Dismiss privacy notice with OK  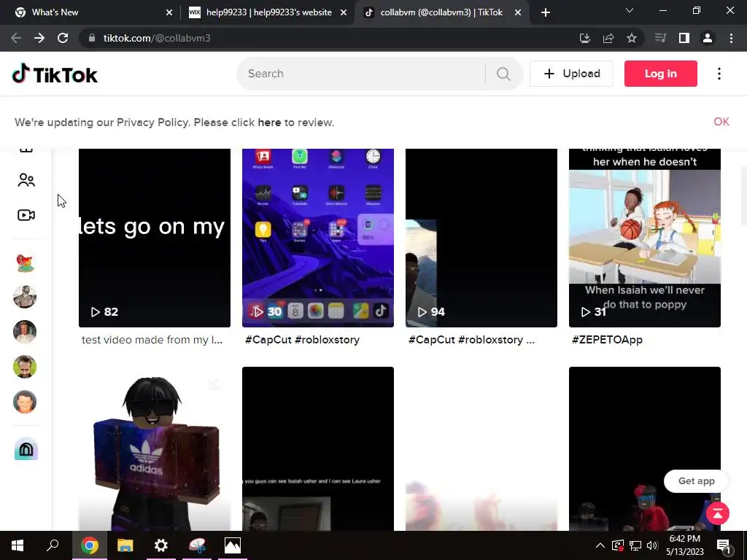pos(721,122)
